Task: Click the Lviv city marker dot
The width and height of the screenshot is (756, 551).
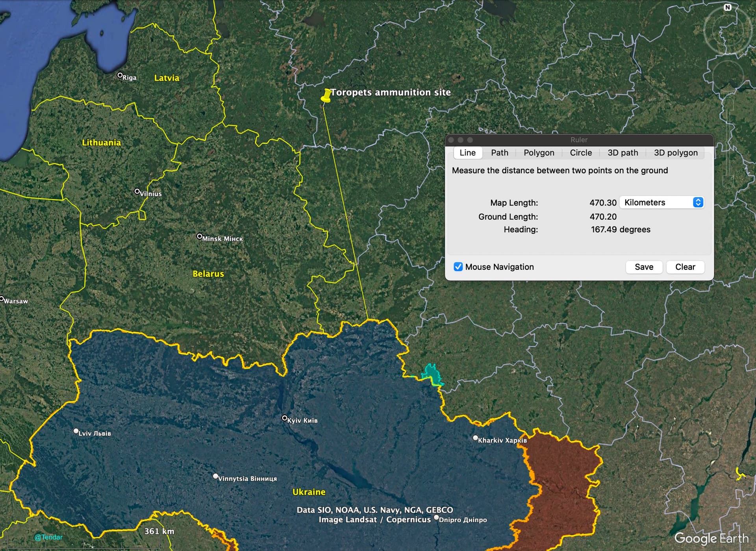Action: (76, 431)
